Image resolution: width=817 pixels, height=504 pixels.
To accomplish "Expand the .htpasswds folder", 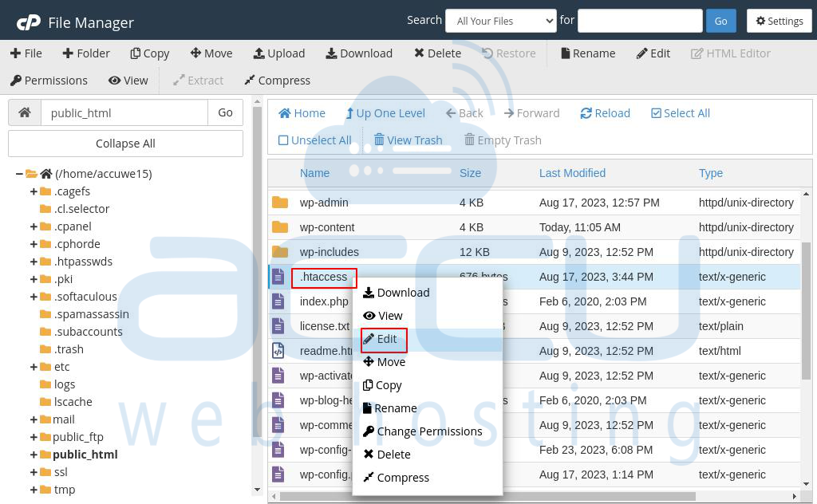I will (x=34, y=262).
